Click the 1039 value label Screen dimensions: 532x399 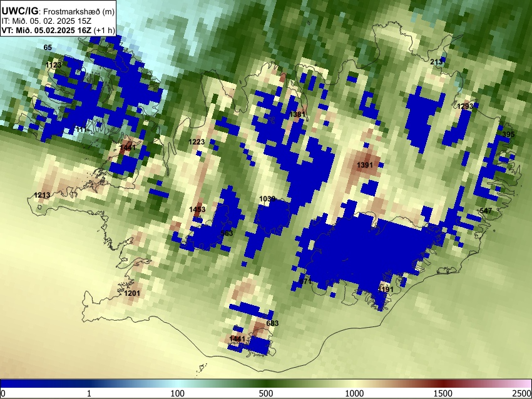point(267,199)
